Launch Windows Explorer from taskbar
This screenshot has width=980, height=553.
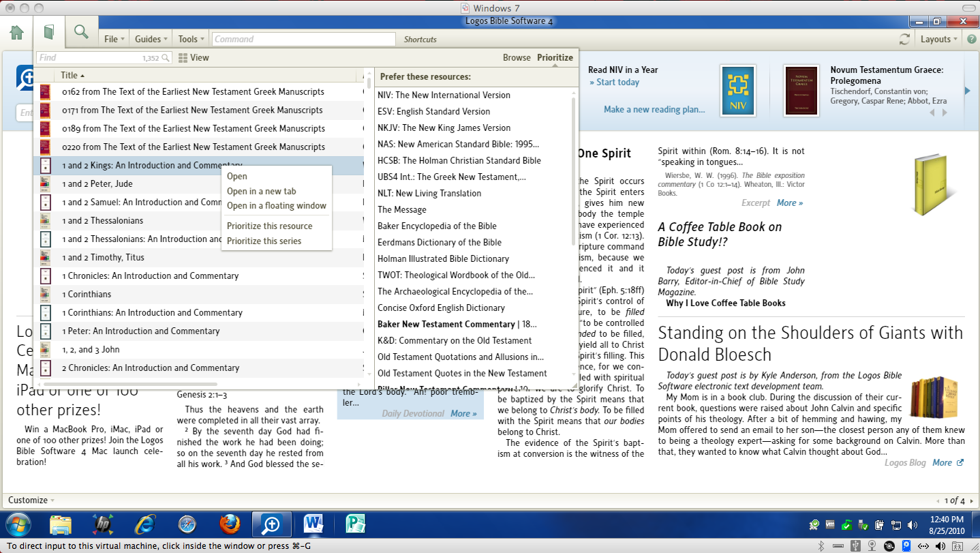coord(61,524)
